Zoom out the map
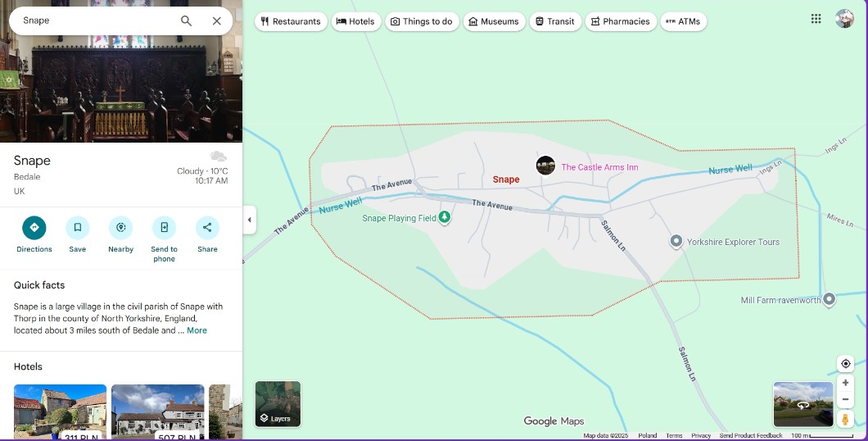This screenshot has height=441, width=868. 846,399
